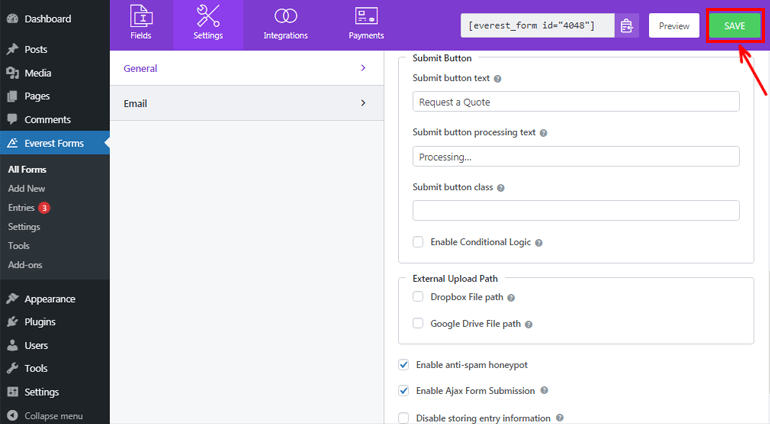Click the Comments bubble icon
This screenshot has width=770, height=424.
pos(12,119)
